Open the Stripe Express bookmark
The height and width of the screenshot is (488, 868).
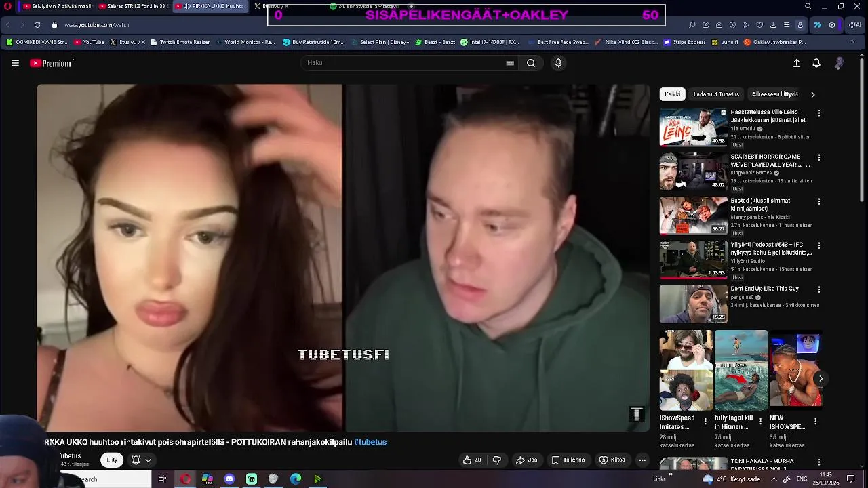pos(684,42)
